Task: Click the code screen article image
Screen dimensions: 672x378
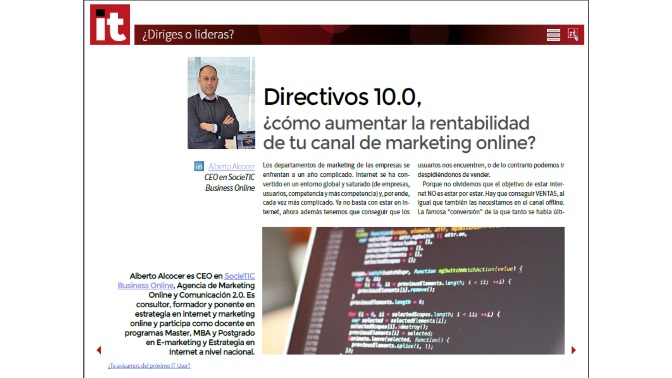Action: [413, 291]
